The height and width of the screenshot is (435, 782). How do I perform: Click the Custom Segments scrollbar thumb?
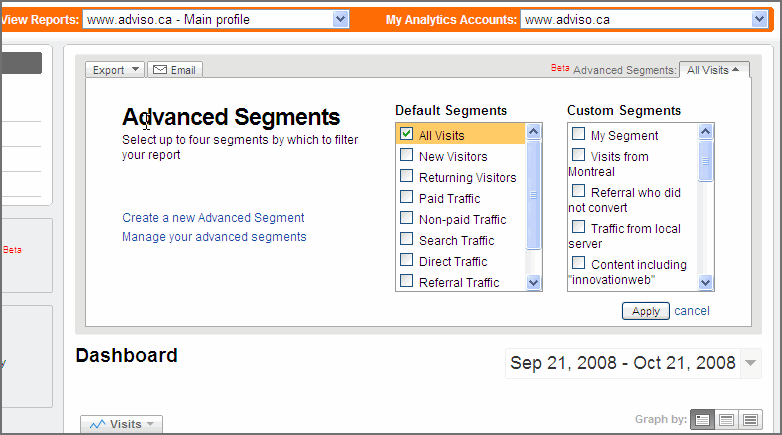tap(706, 161)
